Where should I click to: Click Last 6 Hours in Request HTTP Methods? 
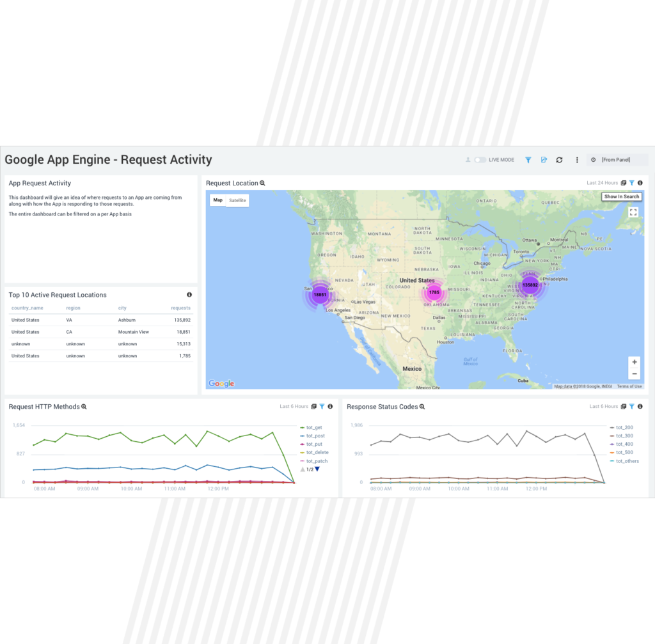click(x=294, y=406)
